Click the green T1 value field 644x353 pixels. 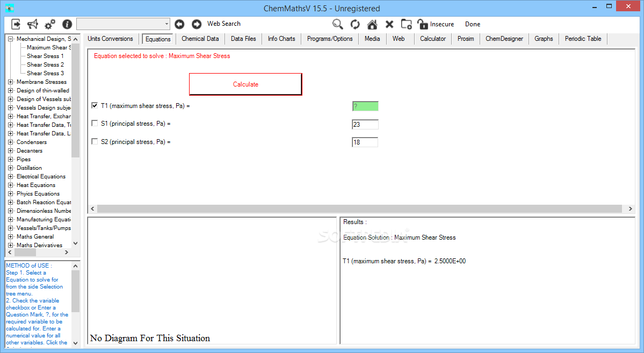[x=365, y=106]
